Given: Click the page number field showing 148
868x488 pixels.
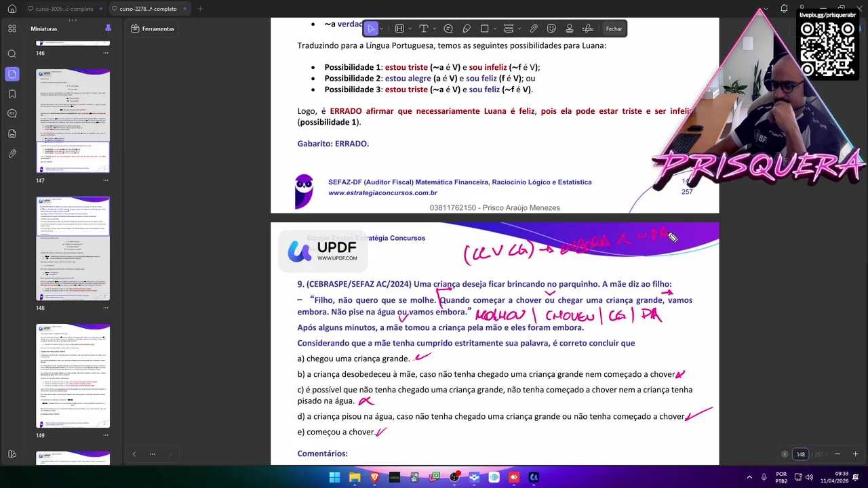Looking at the screenshot, I should (801, 454).
